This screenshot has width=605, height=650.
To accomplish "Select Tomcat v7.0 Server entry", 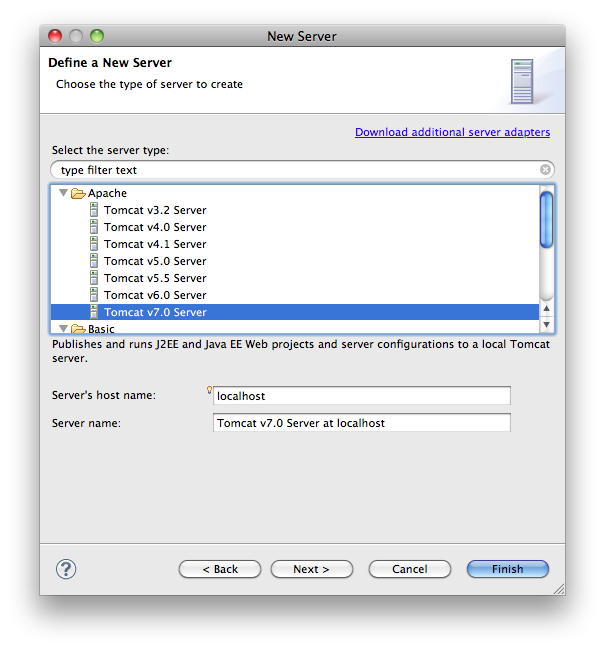I will (x=294, y=312).
